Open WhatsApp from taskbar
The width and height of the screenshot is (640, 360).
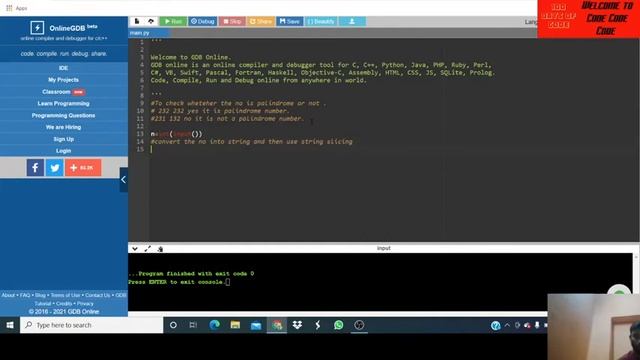click(x=338, y=325)
